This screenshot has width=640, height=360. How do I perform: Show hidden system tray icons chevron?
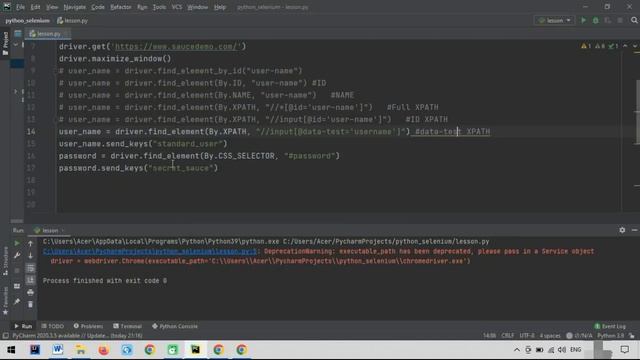[517, 350]
